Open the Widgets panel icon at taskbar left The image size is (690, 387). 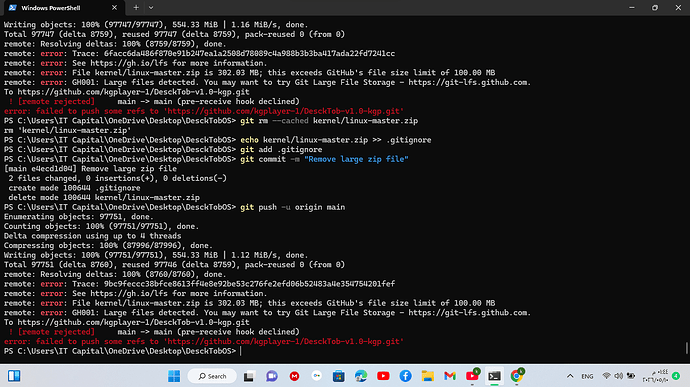point(14,376)
